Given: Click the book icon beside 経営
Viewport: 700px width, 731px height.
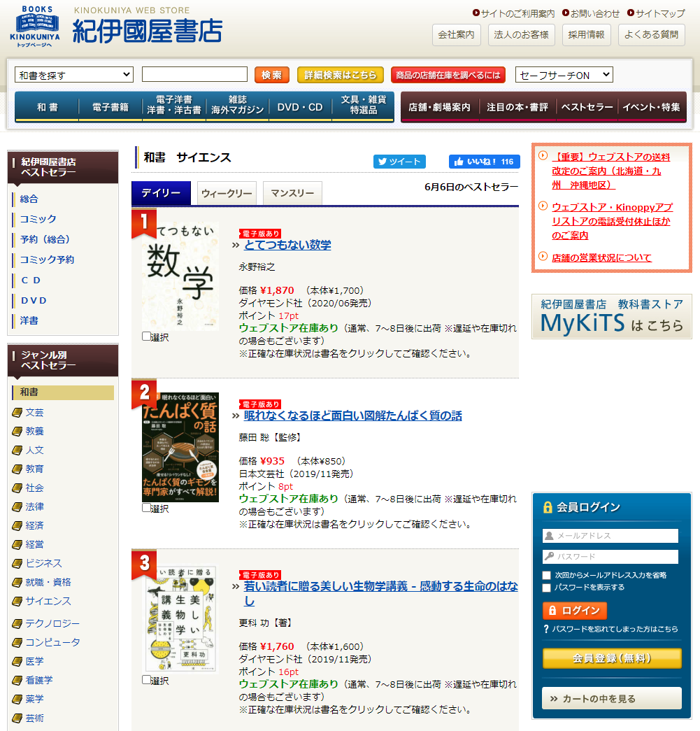Looking at the screenshot, I should point(17,544).
